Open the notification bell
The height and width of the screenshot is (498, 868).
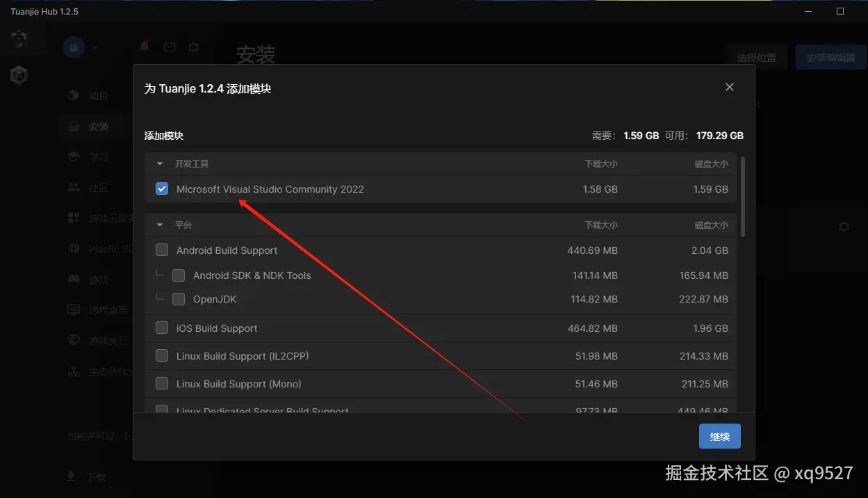click(x=145, y=47)
